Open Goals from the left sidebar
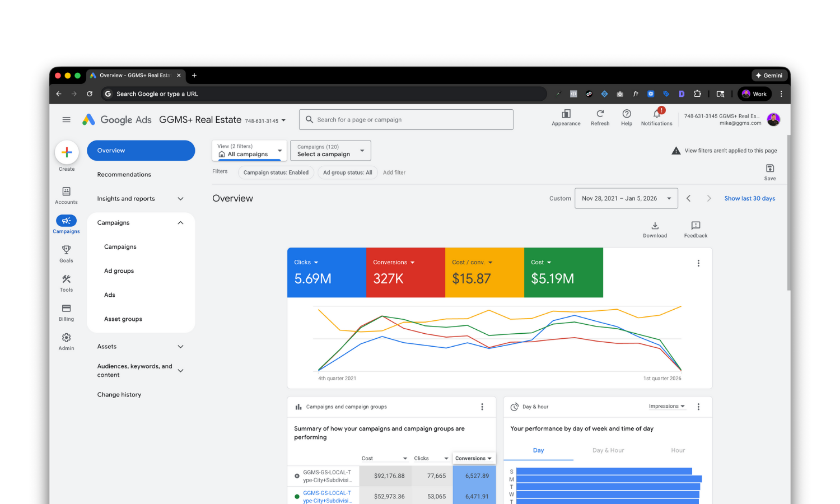Screen dimensions: 840x504 pyautogui.click(x=66, y=253)
